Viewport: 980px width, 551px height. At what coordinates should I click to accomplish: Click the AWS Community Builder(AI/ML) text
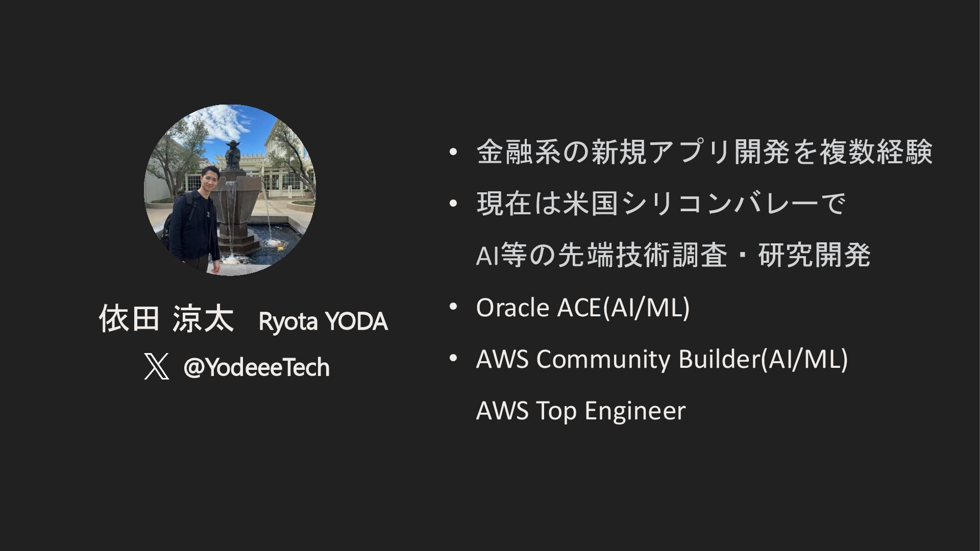[661, 359]
